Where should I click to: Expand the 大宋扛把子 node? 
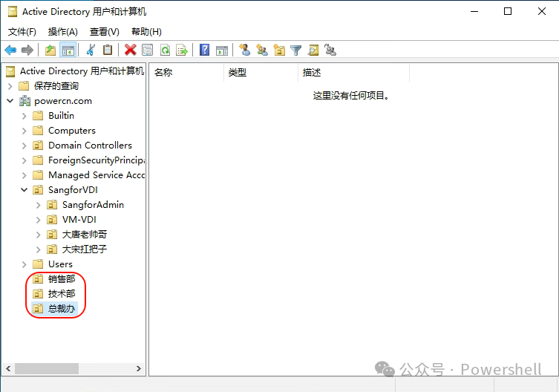click(x=39, y=249)
